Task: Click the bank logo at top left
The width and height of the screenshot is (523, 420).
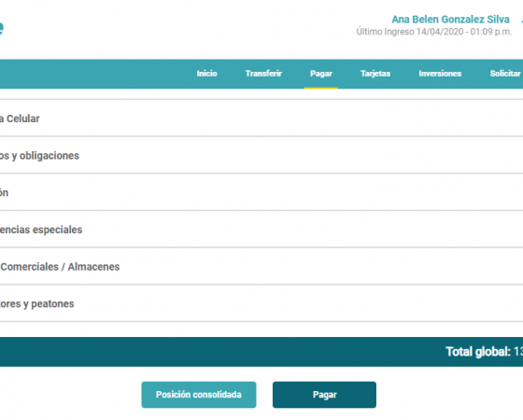Action: [1, 28]
